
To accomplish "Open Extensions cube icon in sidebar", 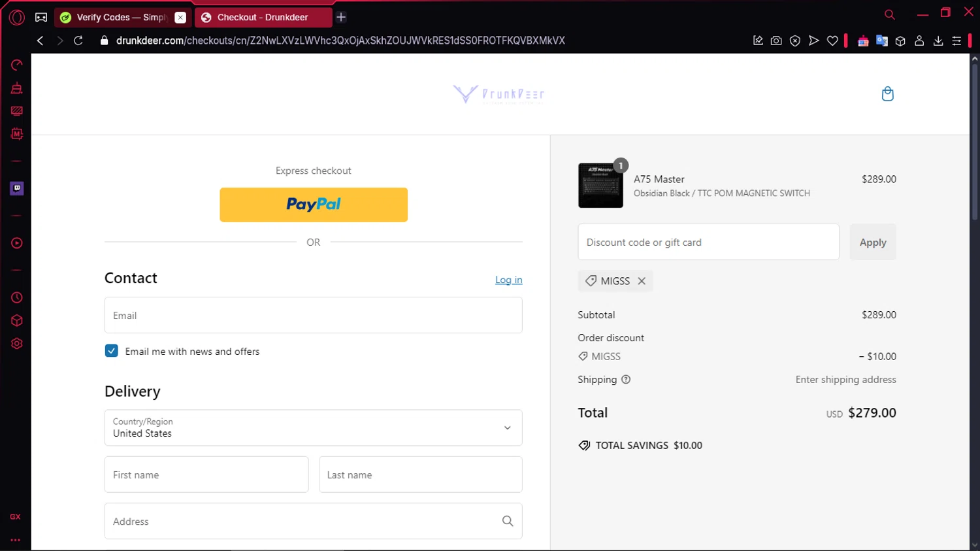I will tap(17, 320).
